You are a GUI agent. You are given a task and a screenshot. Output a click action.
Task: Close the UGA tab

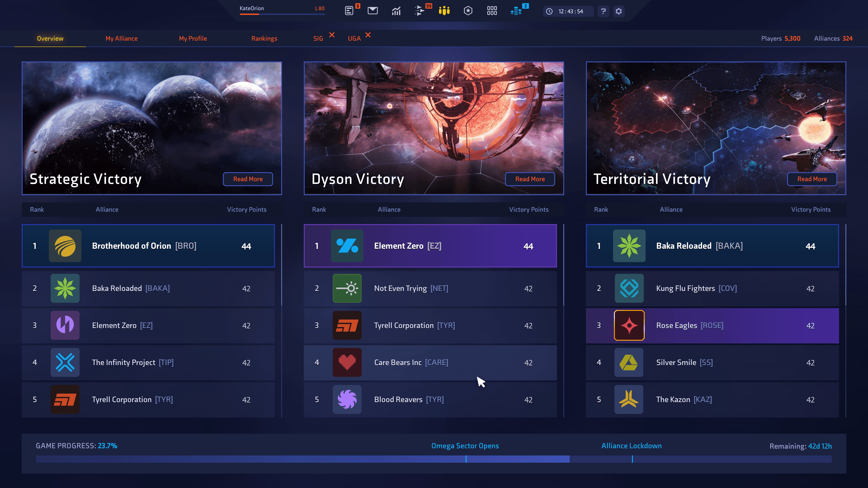(368, 35)
